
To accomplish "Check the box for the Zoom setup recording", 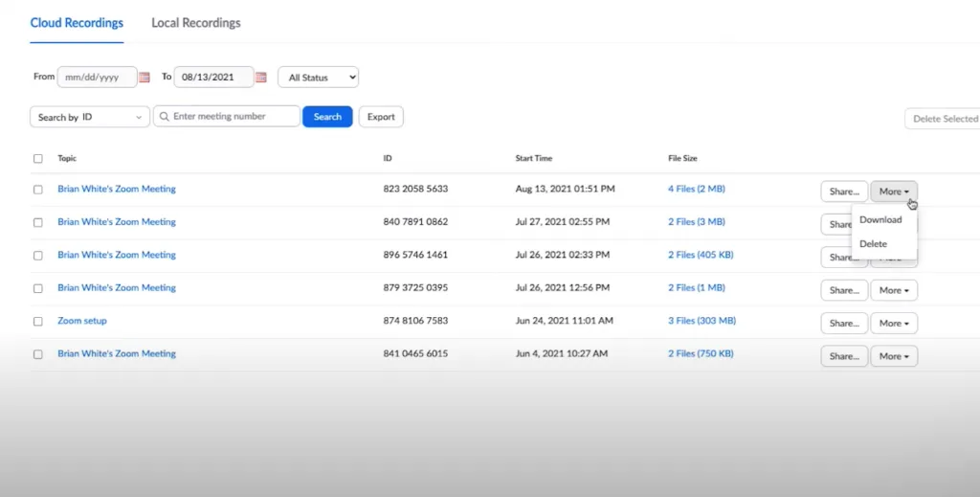I will pos(38,322).
